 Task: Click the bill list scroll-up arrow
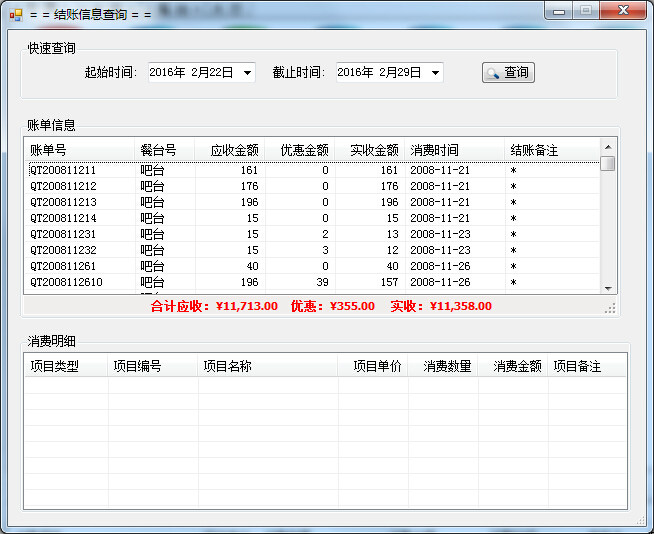coord(608,147)
